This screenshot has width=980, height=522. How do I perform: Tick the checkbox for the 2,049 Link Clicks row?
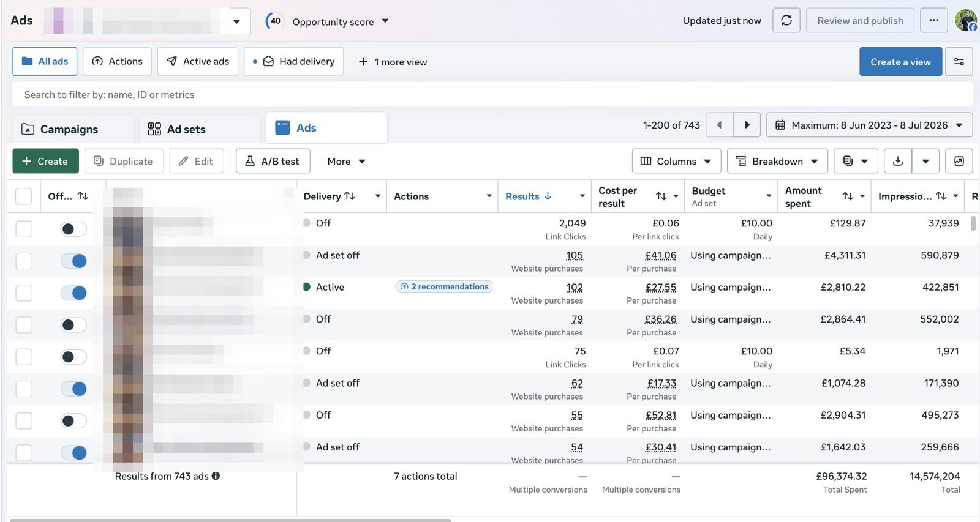coord(24,229)
